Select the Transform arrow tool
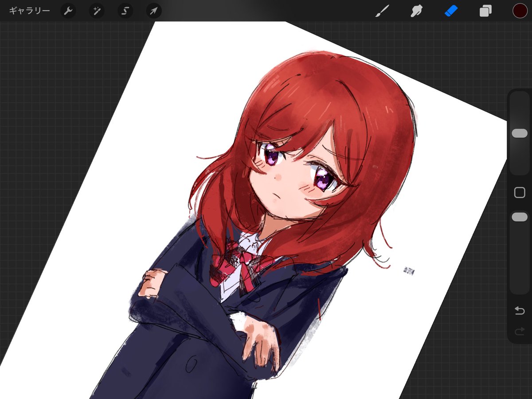This screenshot has width=532, height=399. click(153, 11)
